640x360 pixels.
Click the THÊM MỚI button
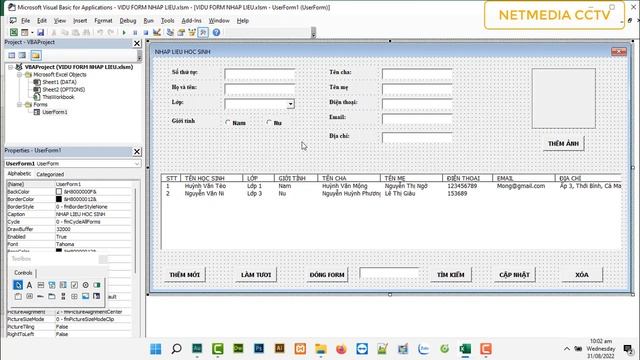(x=184, y=275)
